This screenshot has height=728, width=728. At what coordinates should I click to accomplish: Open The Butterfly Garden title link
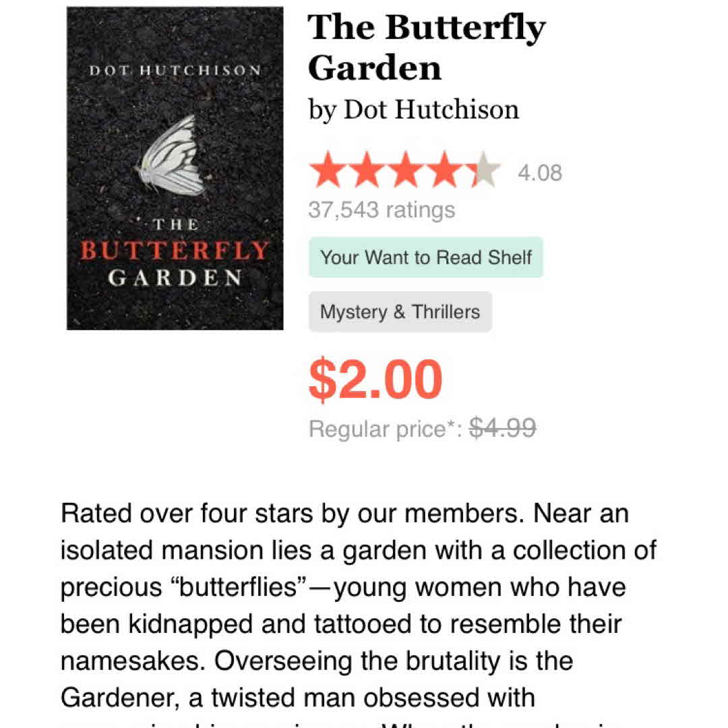click(x=426, y=47)
